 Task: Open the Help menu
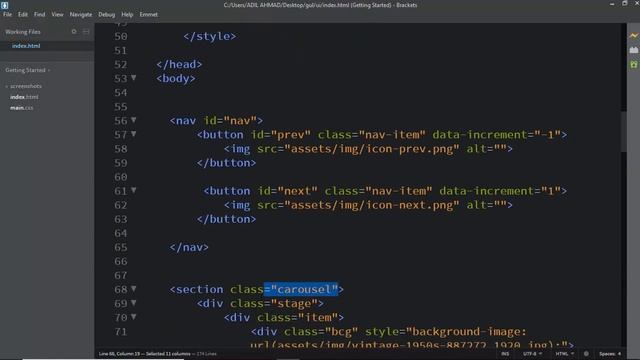[127, 14]
